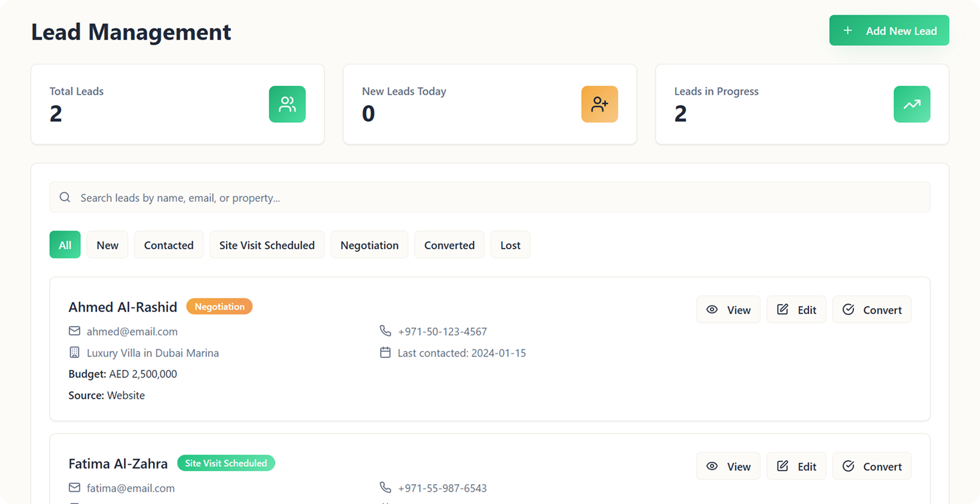
Task: Click the New Leads Today user-plus icon
Action: pyautogui.click(x=599, y=104)
